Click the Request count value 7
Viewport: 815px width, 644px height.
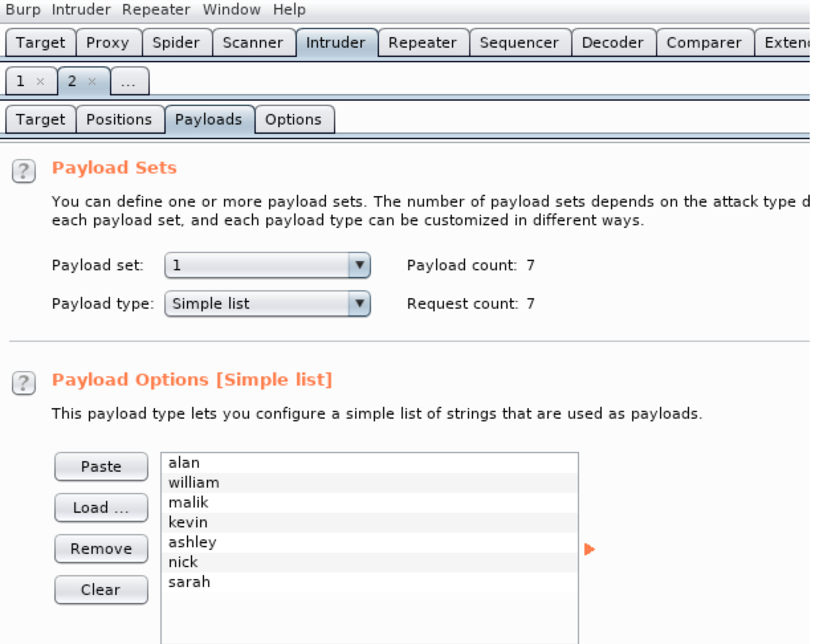[x=531, y=304]
